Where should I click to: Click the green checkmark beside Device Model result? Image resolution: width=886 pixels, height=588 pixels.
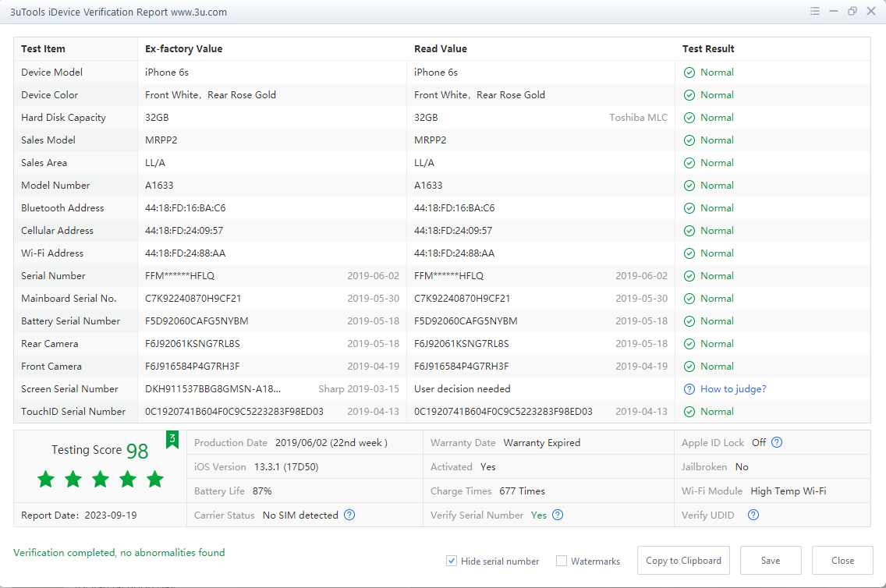pyautogui.click(x=689, y=72)
